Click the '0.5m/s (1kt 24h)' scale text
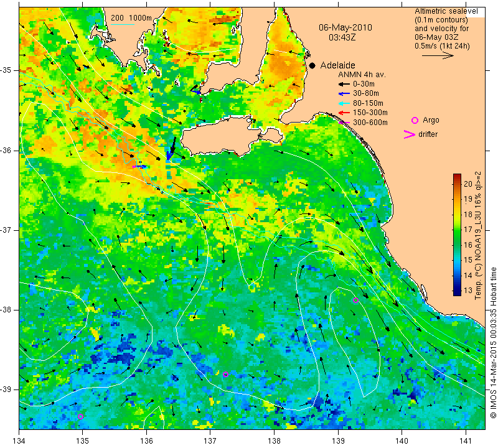The height and width of the screenshot is (448, 498). point(442,45)
